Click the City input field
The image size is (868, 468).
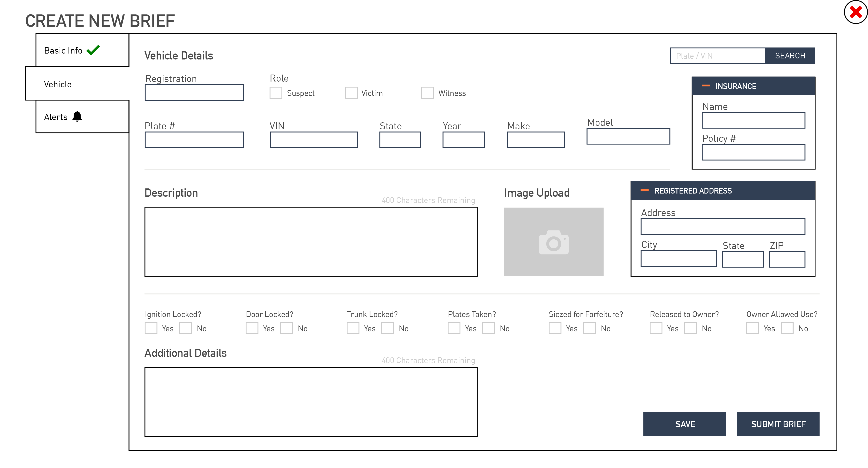679,259
